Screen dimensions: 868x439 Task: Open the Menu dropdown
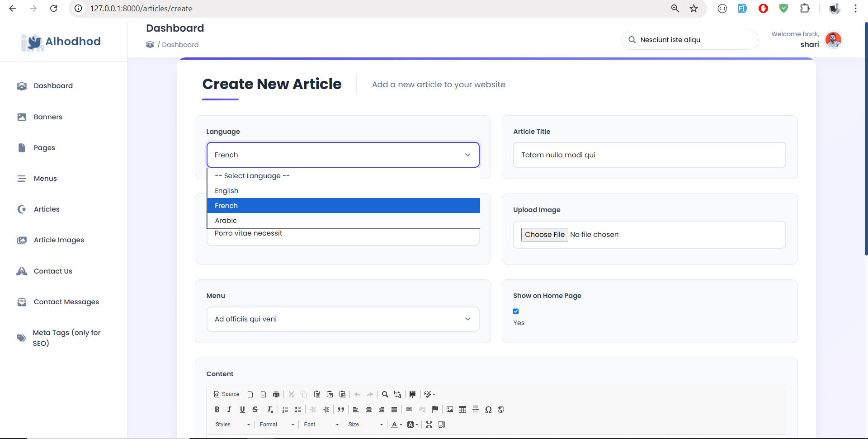click(x=343, y=319)
